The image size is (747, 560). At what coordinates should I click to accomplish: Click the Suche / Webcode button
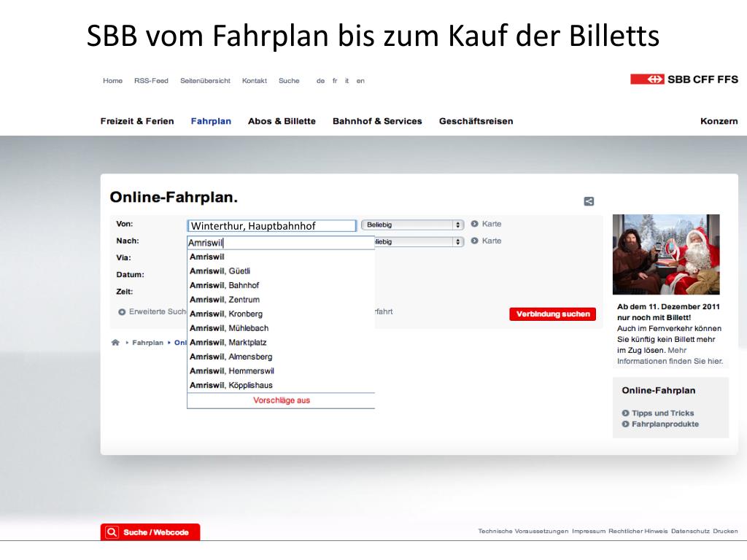(150, 532)
